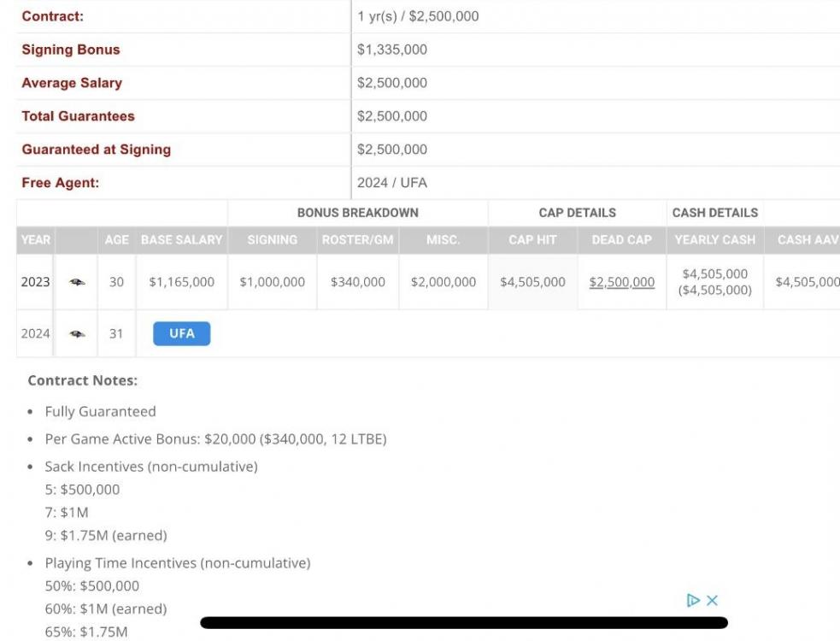Image resolution: width=840 pixels, height=641 pixels.
Task: Click the YEAR column header
Action: point(35,240)
